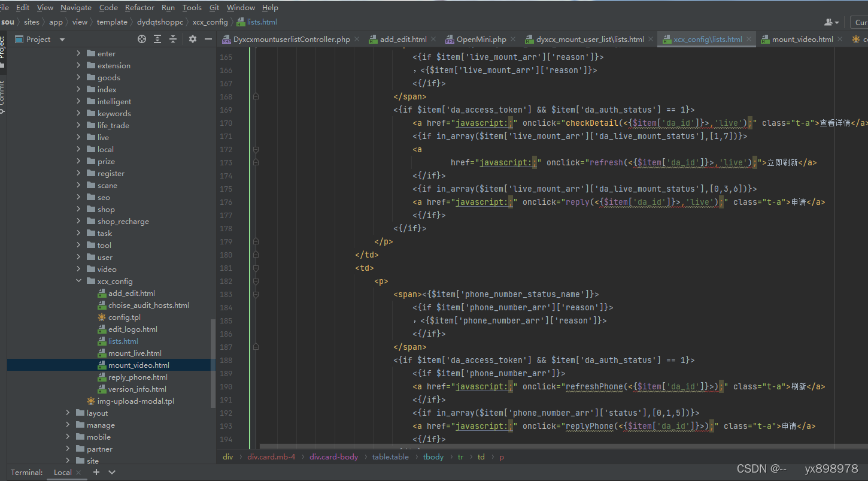Screen dimensions: 868x481
Task: Toggle code fold marker at line 182
Action: [256, 281]
